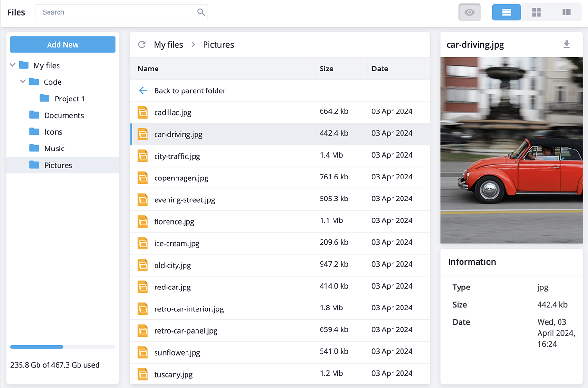The image size is (588, 388).
Task: Click the Music folder icon in sidebar
Action: 34,149
